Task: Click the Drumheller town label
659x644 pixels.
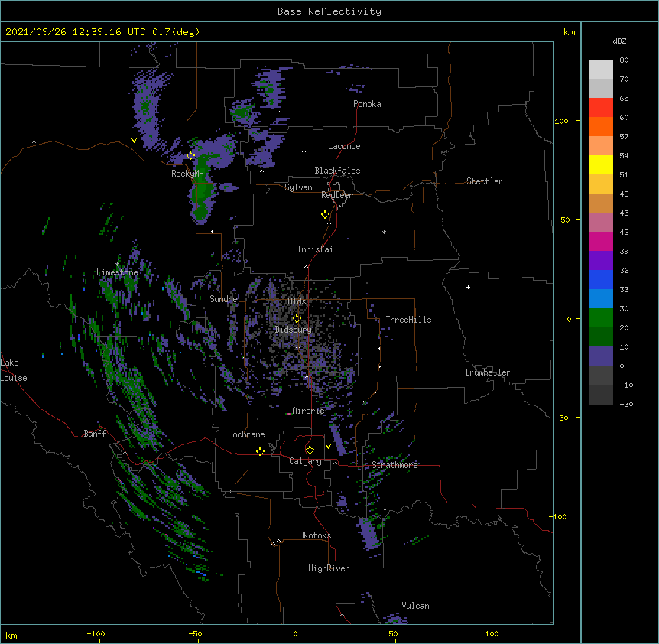Action: 488,372
